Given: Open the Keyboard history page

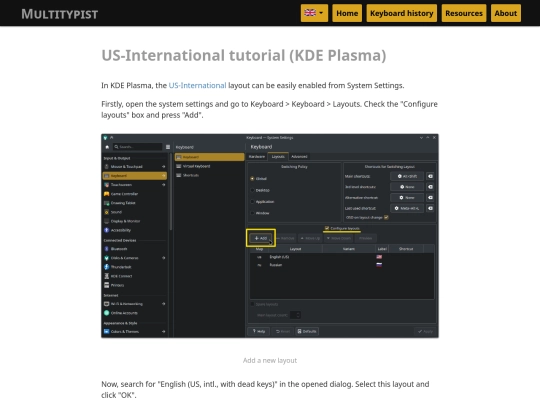Looking at the screenshot, I should pyautogui.click(x=402, y=13).
